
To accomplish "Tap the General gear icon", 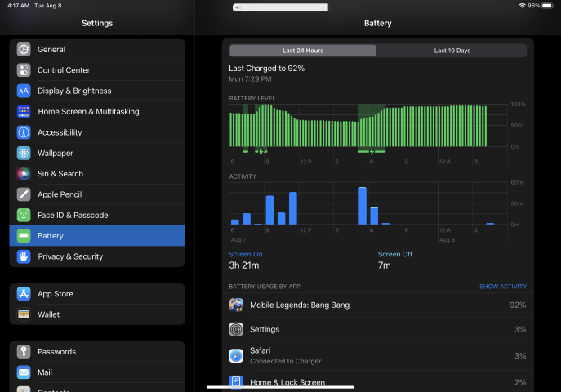I will [24, 50].
